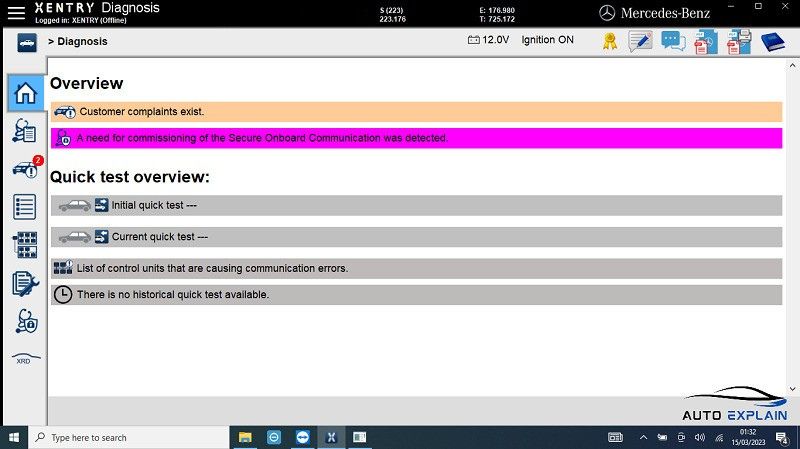Click the Diagnosis breadcrumb label
This screenshot has height=449, width=800.
[x=82, y=41]
